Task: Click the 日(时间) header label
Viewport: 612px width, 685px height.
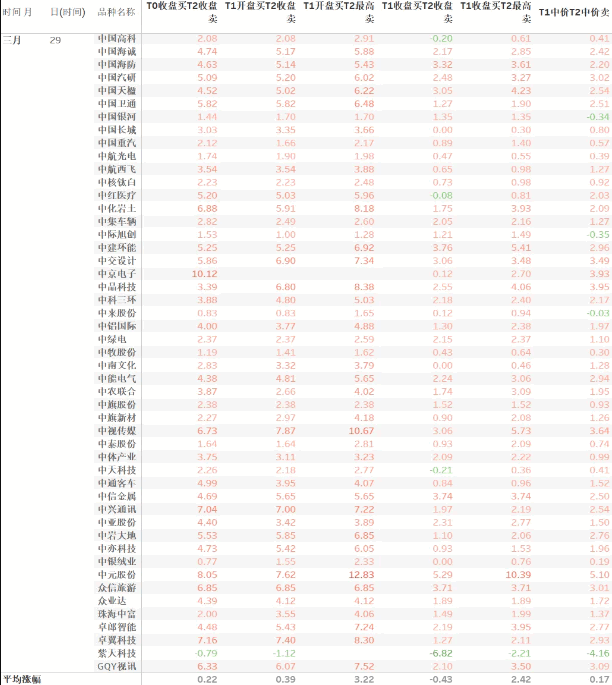Action: [x=68, y=12]
